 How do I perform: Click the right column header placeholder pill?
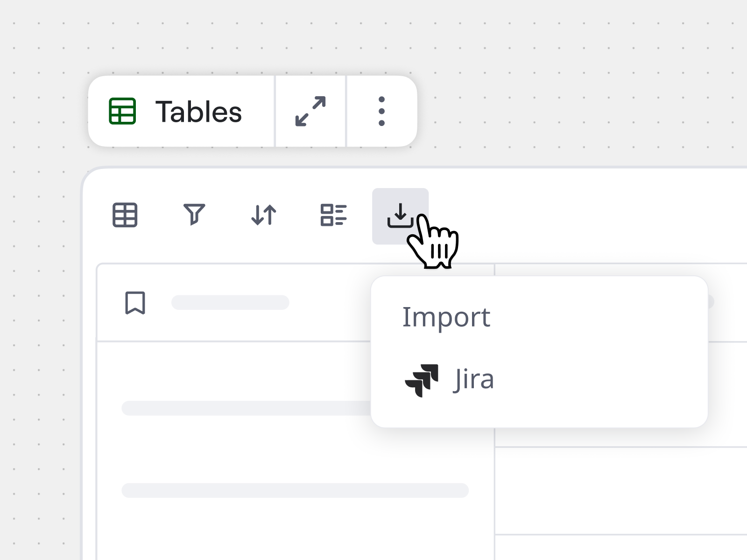click(x=711, y=302)
